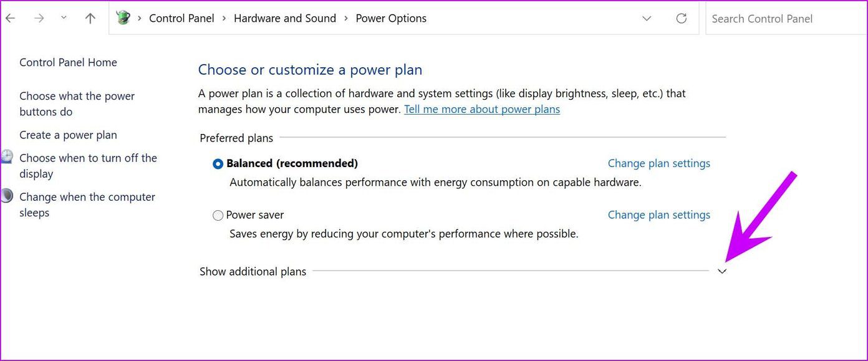Click the display icon beside turn off the display

click(x=6, y=156)
